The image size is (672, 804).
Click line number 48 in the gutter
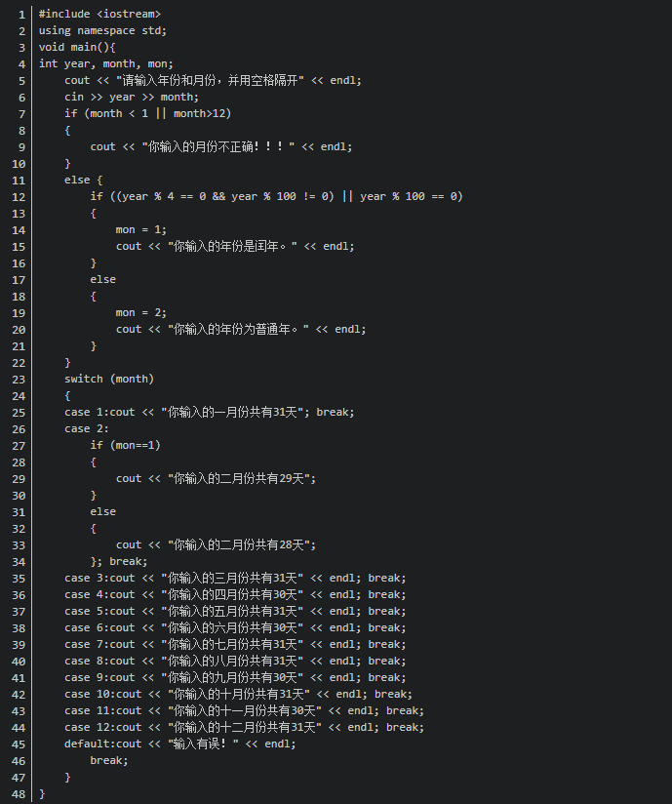19,793
